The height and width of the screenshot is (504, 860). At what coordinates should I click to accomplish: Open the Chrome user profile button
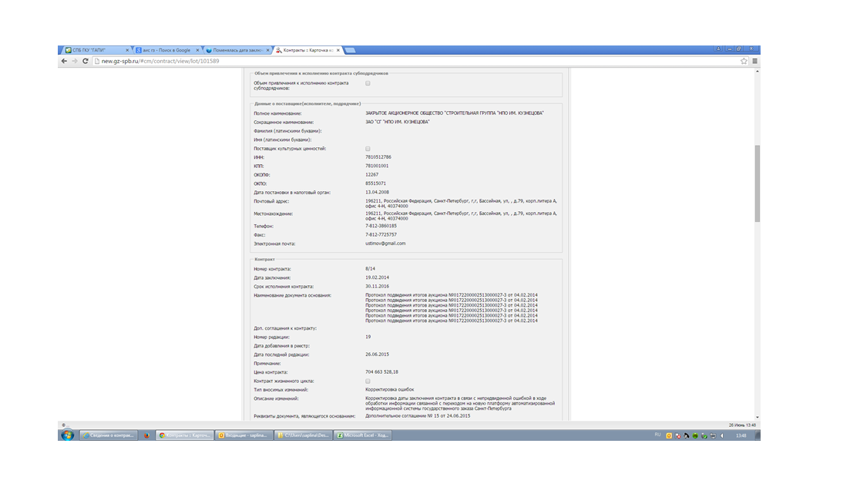718,49
